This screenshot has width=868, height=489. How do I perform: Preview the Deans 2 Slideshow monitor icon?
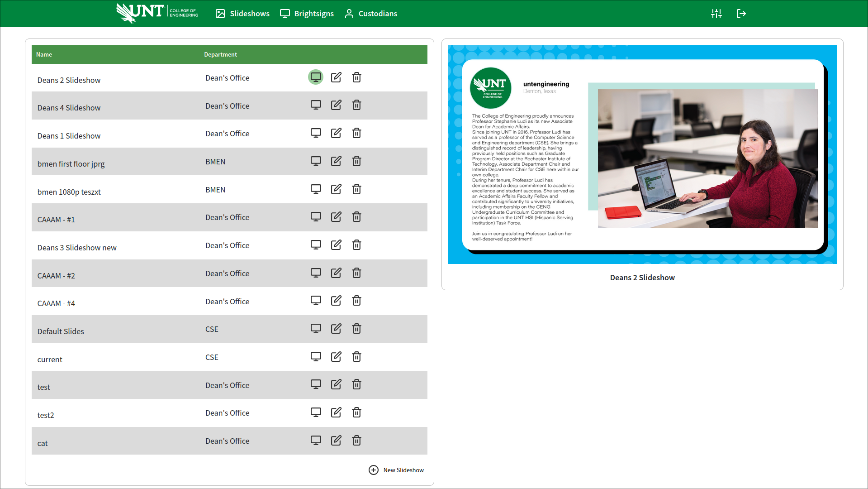(316, 77)
